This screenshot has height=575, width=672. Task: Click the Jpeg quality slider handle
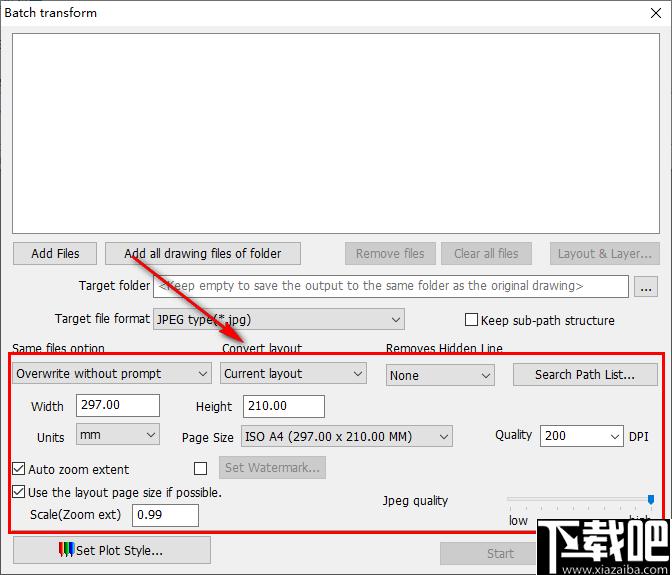pos(651,500)
